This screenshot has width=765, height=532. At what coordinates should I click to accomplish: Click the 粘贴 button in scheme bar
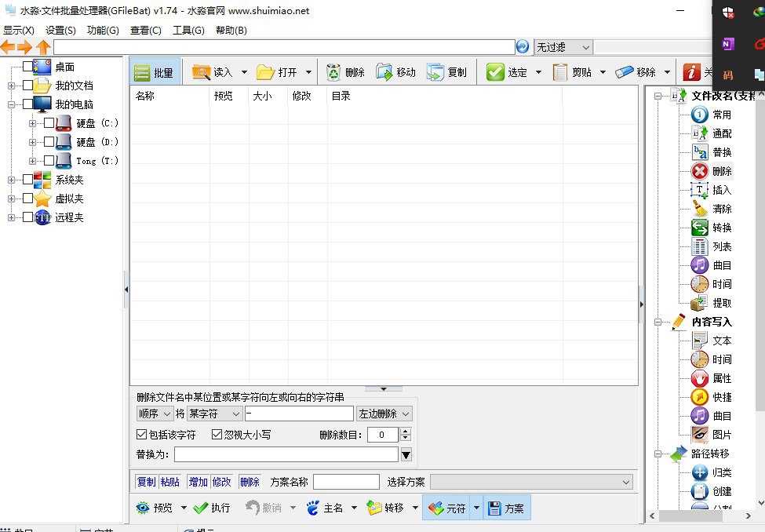[169, 482]
